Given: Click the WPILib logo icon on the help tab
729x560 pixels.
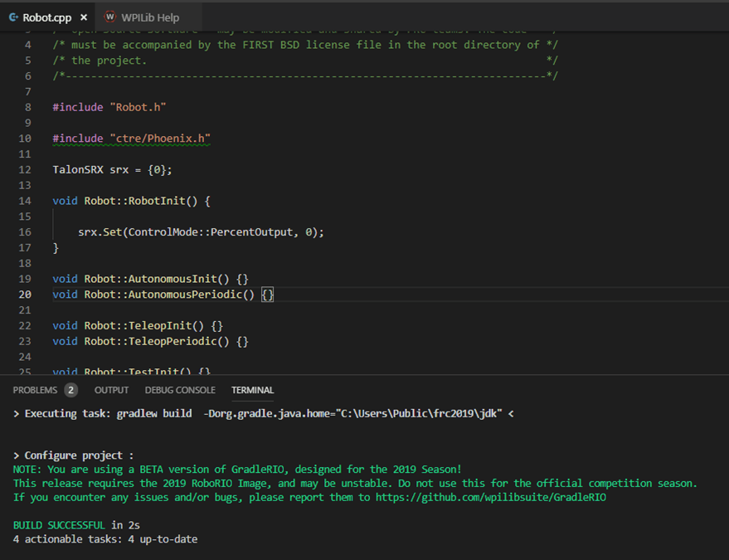Looking at the screenshot, I should pyautogui.click(x=109, y=17).
